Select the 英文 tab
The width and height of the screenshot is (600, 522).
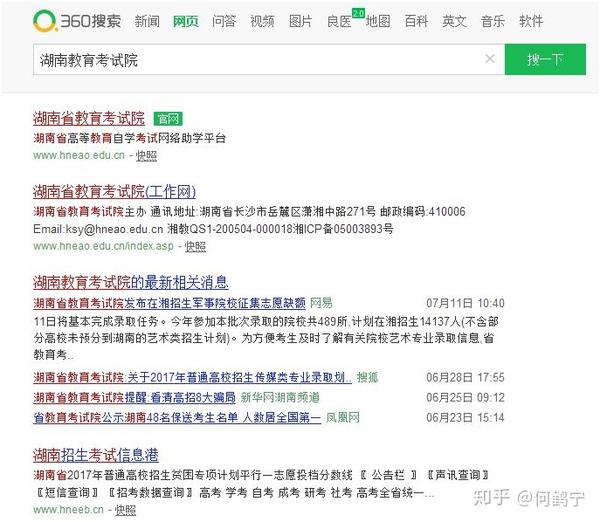pos(454,21)
